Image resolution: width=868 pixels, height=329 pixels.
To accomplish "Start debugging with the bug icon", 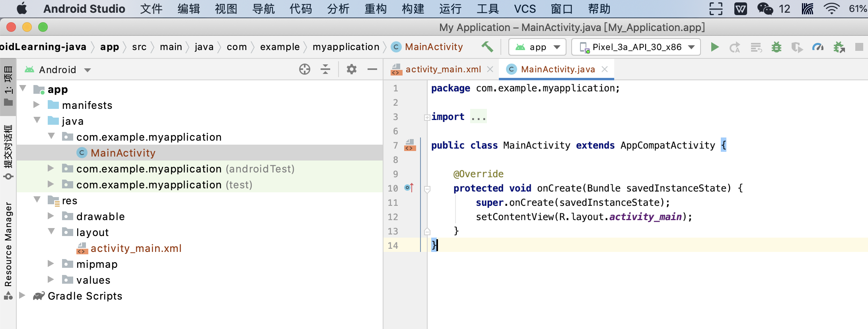I will pos(776,47).
